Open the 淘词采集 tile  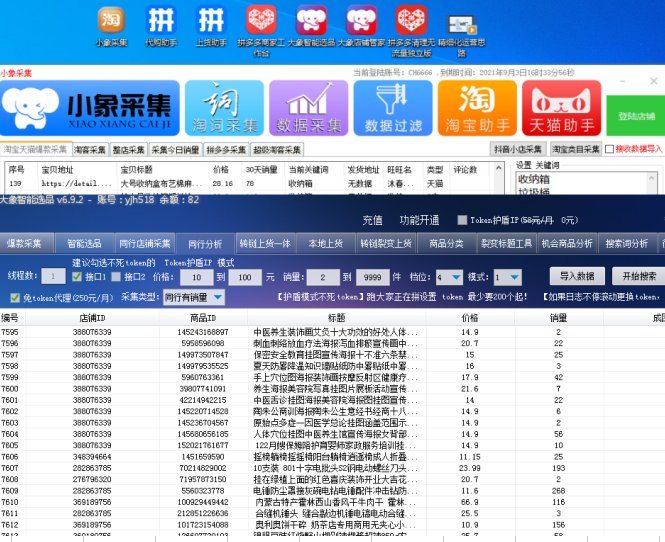tap(224, 108)
